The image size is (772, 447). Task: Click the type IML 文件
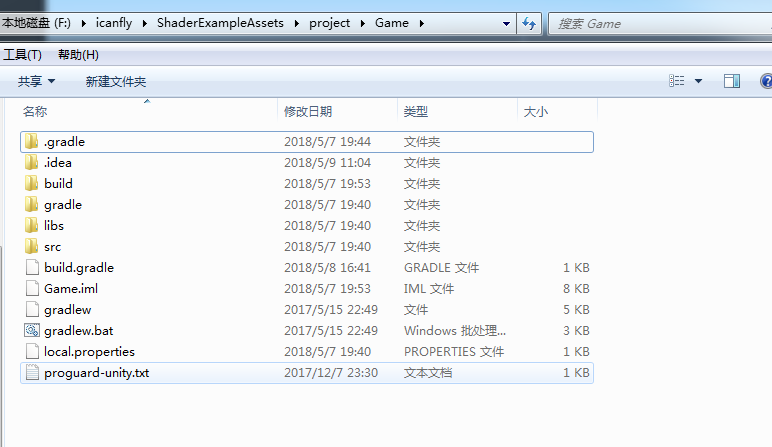tap(429, 288)
